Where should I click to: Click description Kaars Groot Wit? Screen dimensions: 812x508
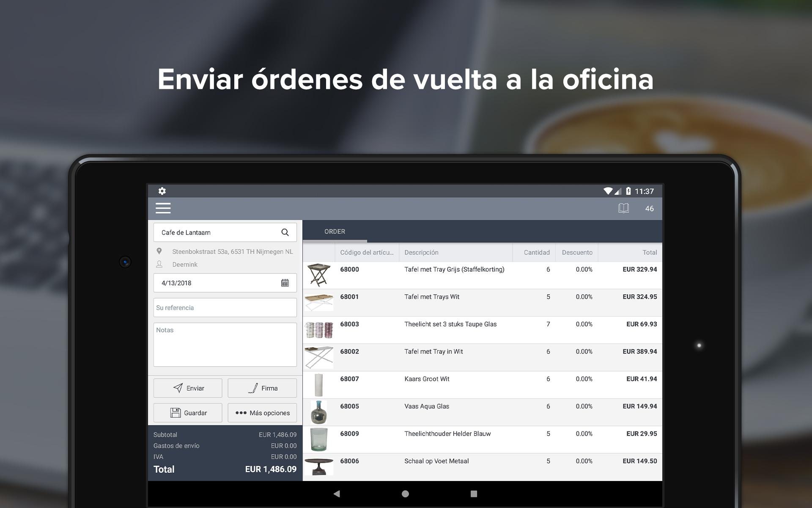click(x=427, y=379)
